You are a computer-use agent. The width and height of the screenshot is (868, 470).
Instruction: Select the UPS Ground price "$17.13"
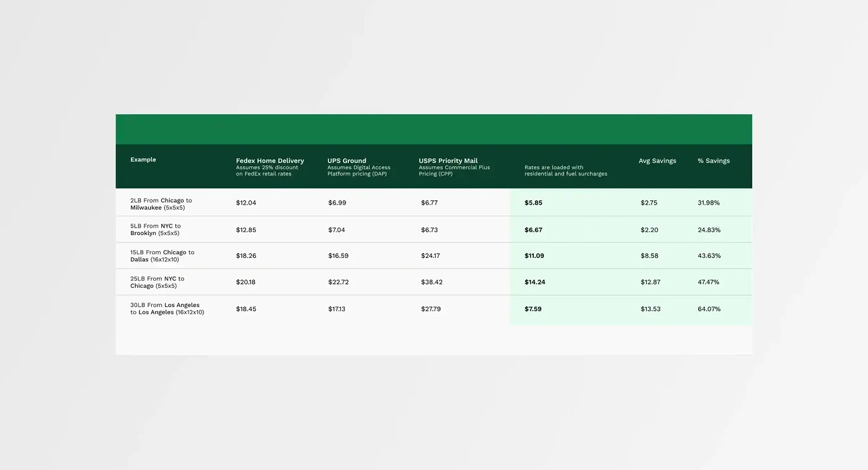tap(337, 309)
